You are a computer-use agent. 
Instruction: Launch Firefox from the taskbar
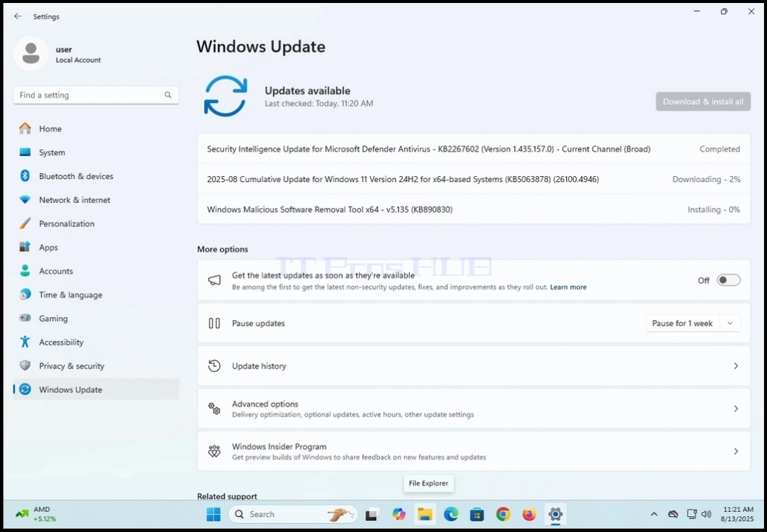point(529,514)
